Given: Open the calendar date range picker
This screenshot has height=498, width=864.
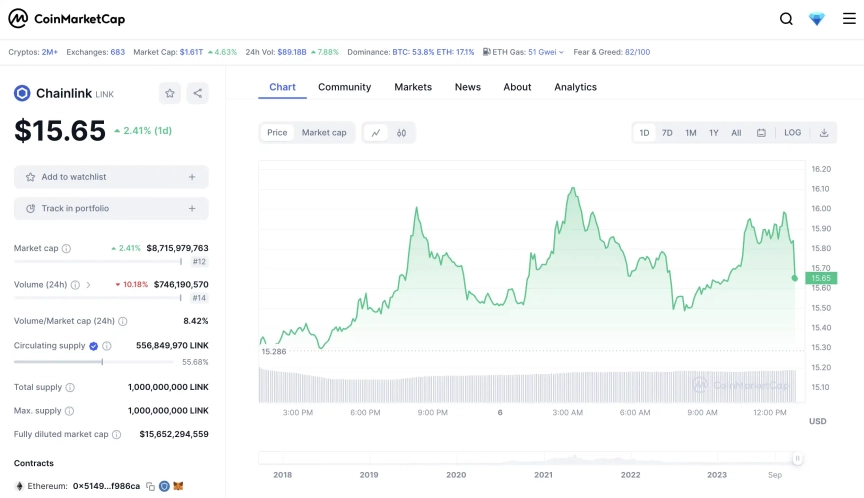Looking at the screenshot, I should pyautogui.click(x=761, y=132).
